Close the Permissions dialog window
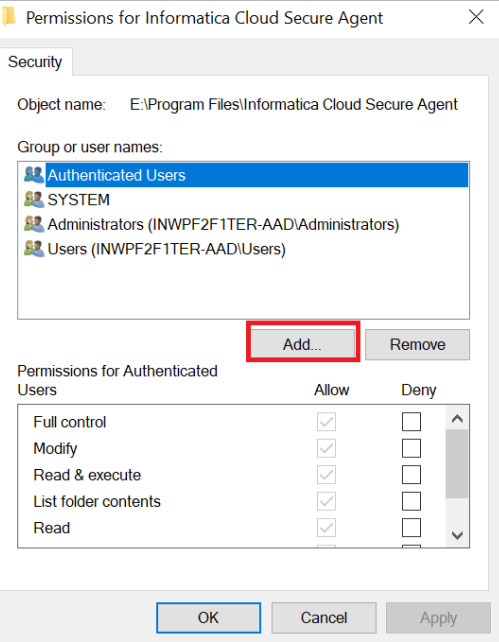Image resolution: width=499 pixels, height=642 pixels. pyautogui.click(x=476, y=17)
